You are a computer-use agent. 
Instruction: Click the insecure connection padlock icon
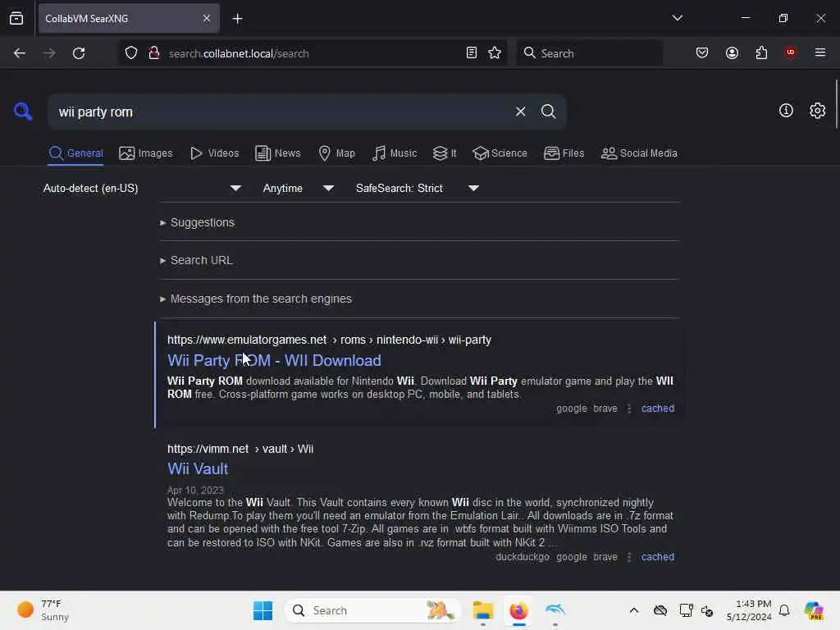[x=154, y=53]
